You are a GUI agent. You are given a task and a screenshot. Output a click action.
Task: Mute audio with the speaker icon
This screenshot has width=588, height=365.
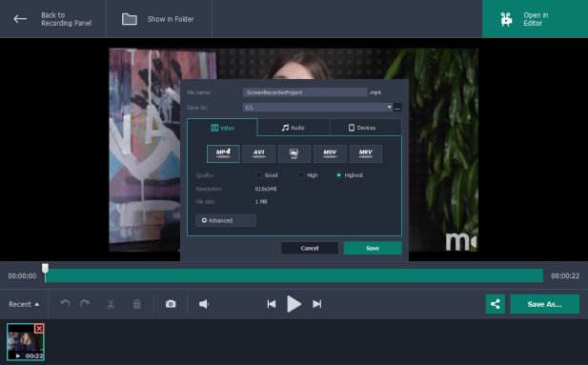coord(204,304)
